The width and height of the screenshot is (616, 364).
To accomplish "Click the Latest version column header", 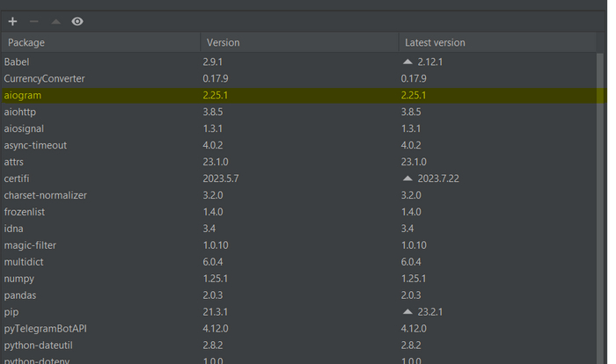I will tap(435, 42).
